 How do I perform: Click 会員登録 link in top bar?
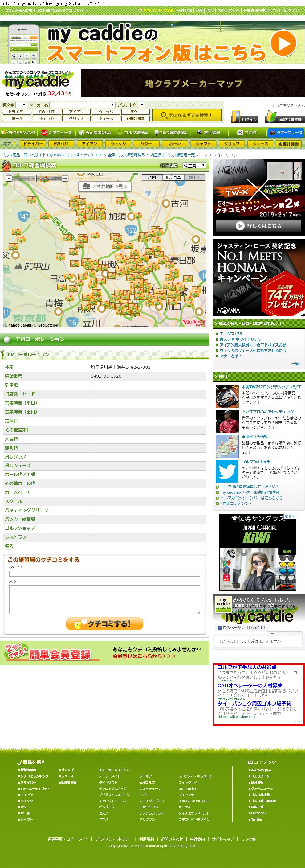coord(185,10)
